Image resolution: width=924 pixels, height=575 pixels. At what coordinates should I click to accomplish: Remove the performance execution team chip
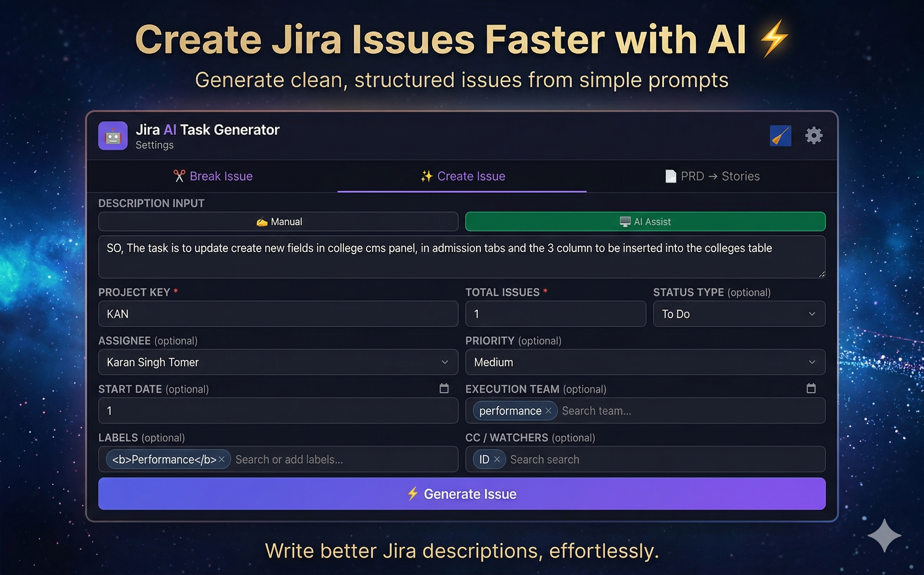pos(549,411)
